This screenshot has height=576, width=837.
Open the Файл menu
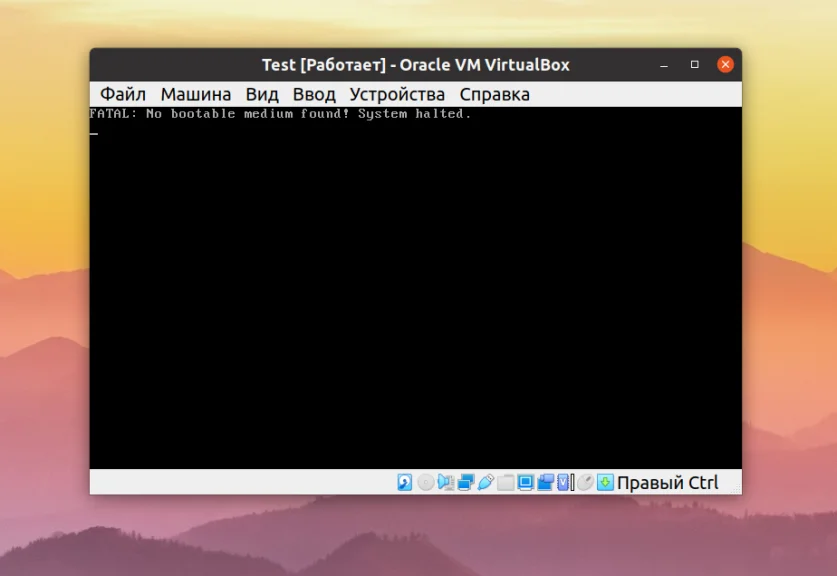pyautogui.click(x=121, y=93)
